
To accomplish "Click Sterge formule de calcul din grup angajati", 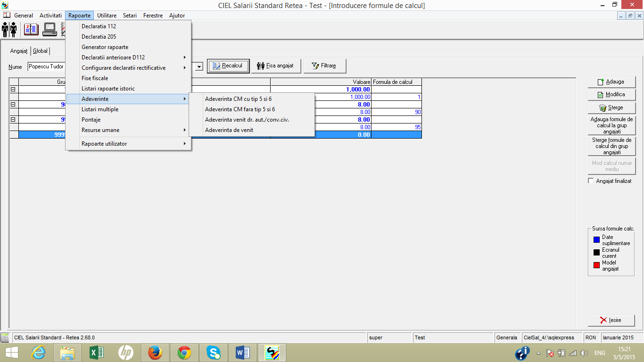I will [612, 147].
